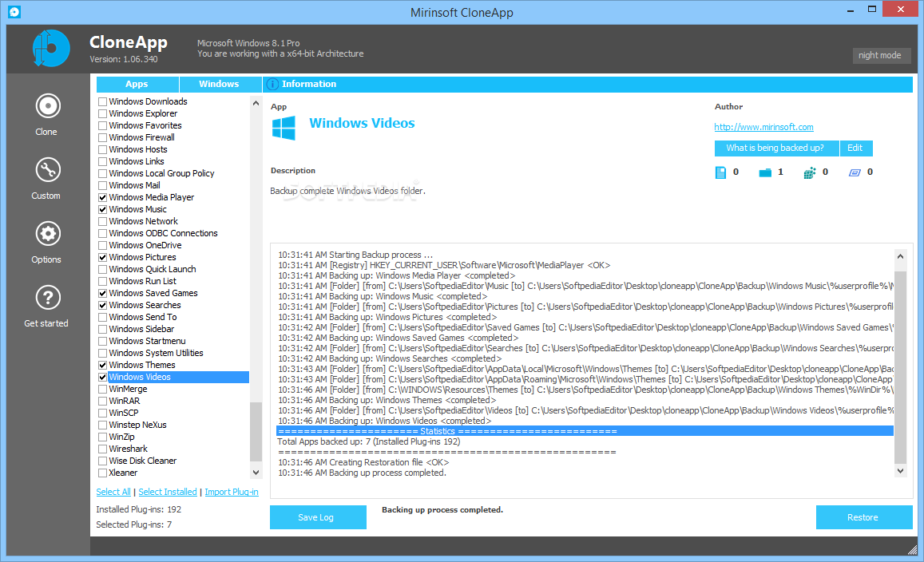Uncheck the Windows Media Player checkbox
Screen dimensions: 924x562
[x=102, y=197]
